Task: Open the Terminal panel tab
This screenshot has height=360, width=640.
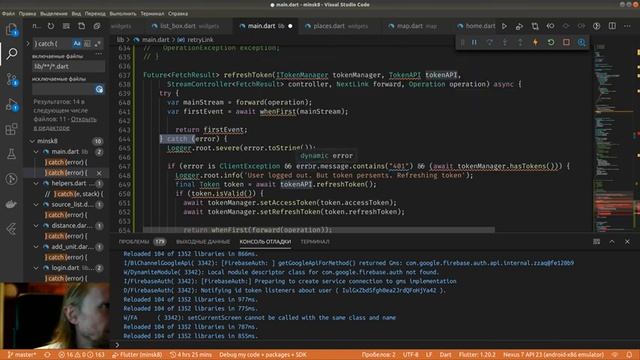Action: click(315, 242)
